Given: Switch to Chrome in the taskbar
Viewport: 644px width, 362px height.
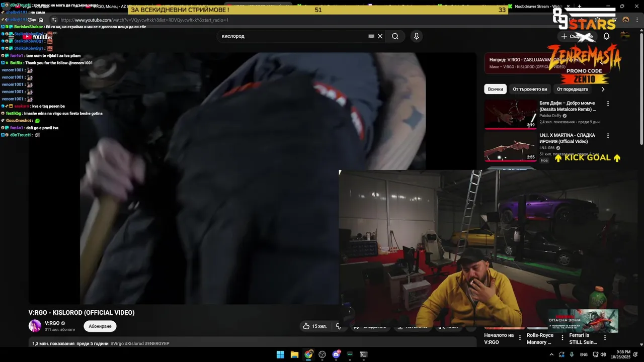Looking at the screenshot, I should 308,354.
